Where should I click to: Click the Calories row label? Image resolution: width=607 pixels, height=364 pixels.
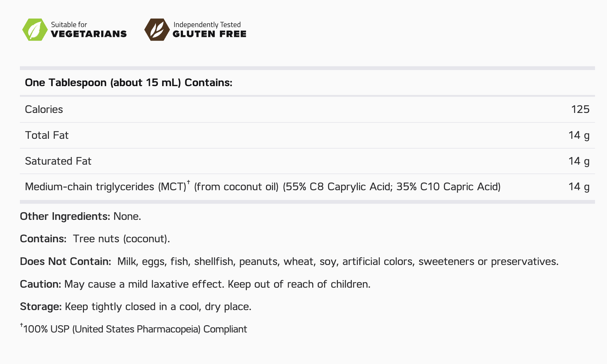(x=44, y=109)
